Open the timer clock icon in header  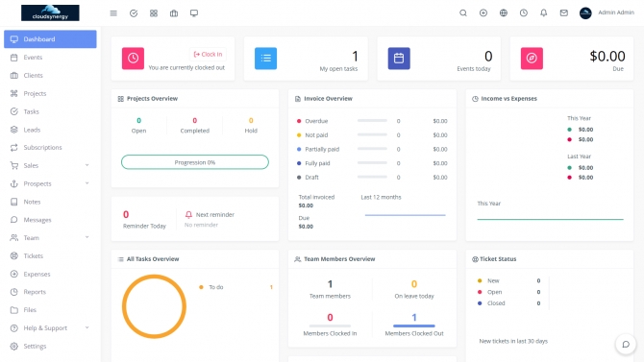coord(523,13)
